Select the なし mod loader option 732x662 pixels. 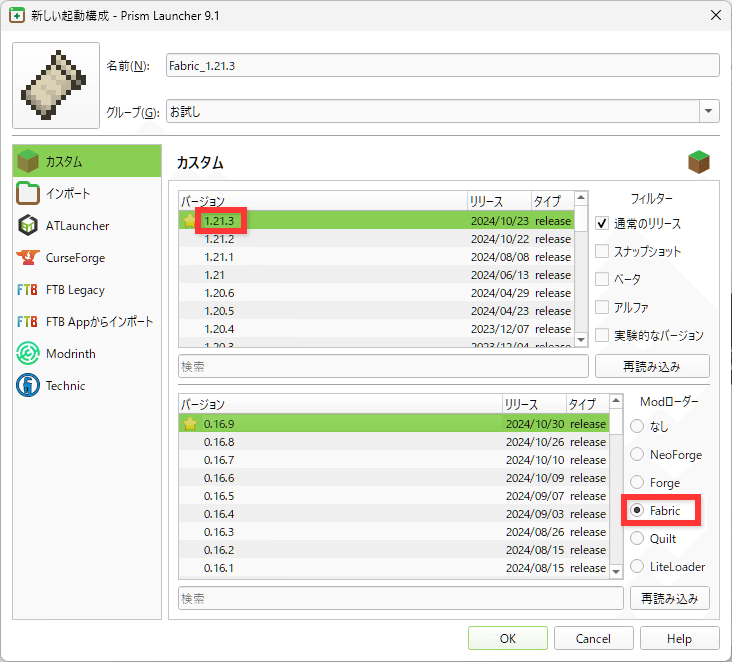(x=637, y=426)
